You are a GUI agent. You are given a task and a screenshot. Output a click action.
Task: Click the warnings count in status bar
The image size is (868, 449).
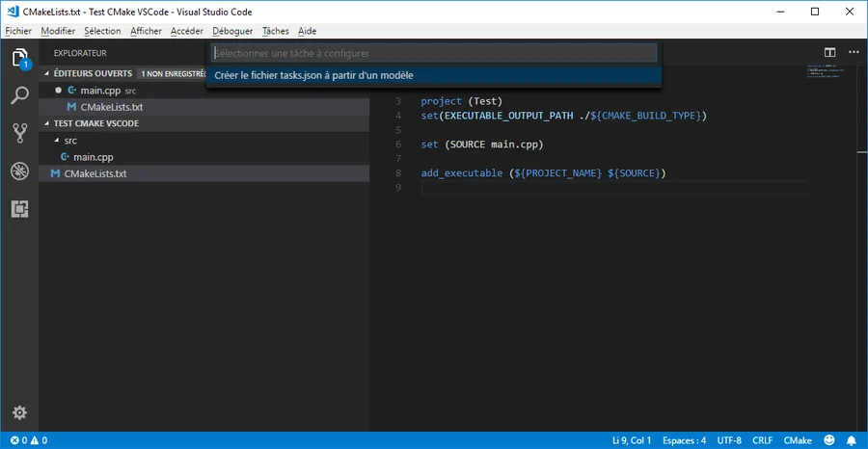[39, 440]
